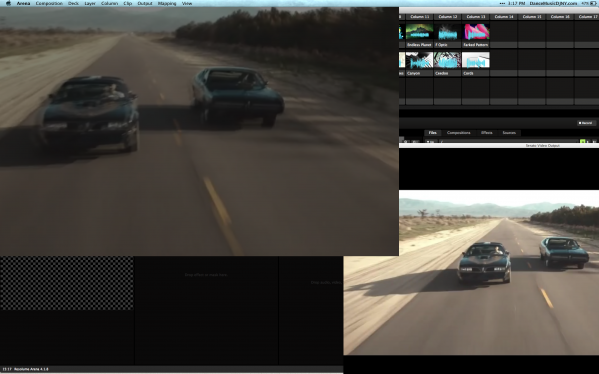Trigger Column 12 header
The width and height of the screenshot is (599, 374).
pyautogui.click(x=448, y=17)
